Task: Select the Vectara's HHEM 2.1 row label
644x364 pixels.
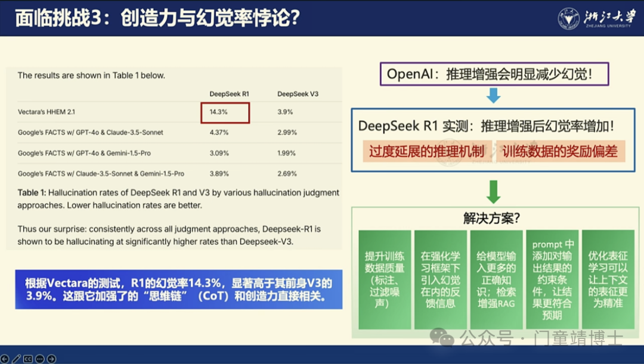Action: pos(47,111)
